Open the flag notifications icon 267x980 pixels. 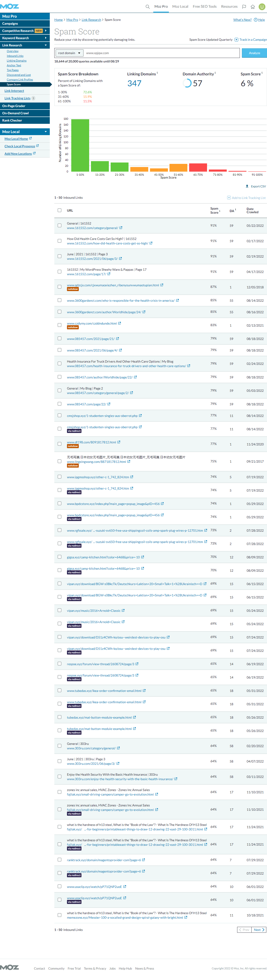click(x=244, y=7)
